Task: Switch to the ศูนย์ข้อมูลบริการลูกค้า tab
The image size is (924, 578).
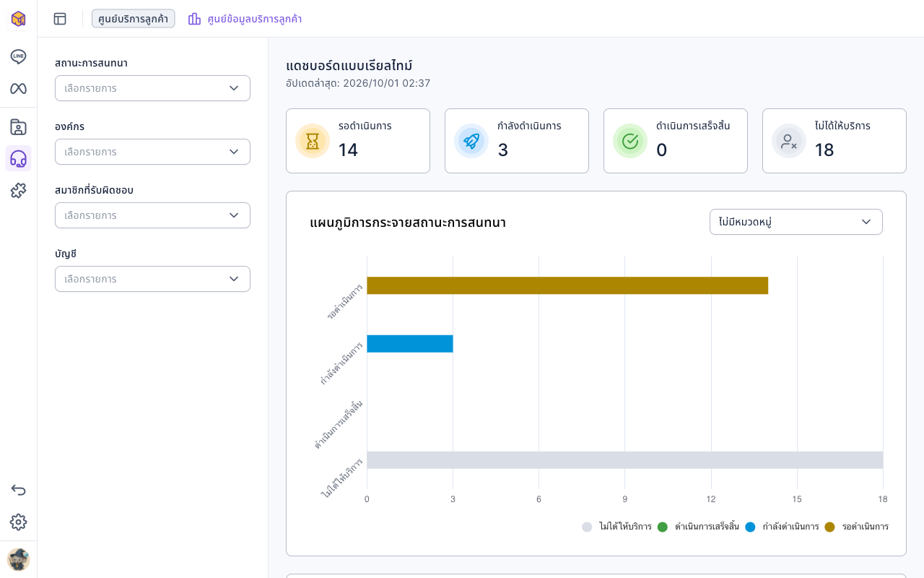Action: 245,19
